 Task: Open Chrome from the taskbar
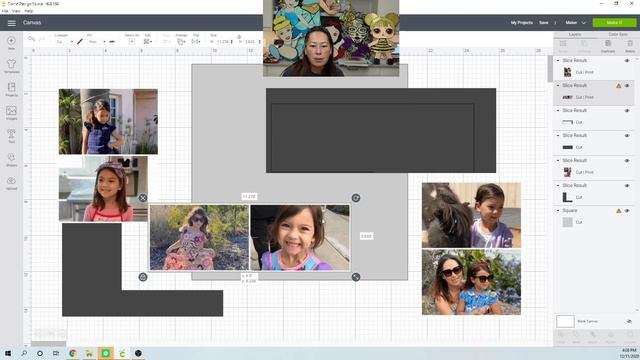coord(73,353)
